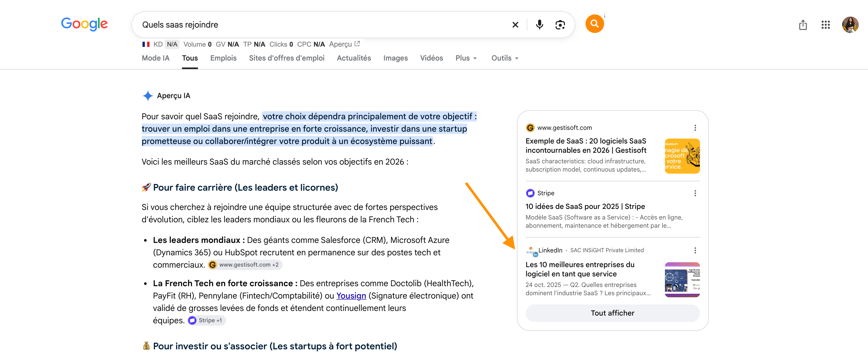Open Les 10 meilleures entreprises result
The width and height of the screenshot is (868, 356).
point(580,269)
